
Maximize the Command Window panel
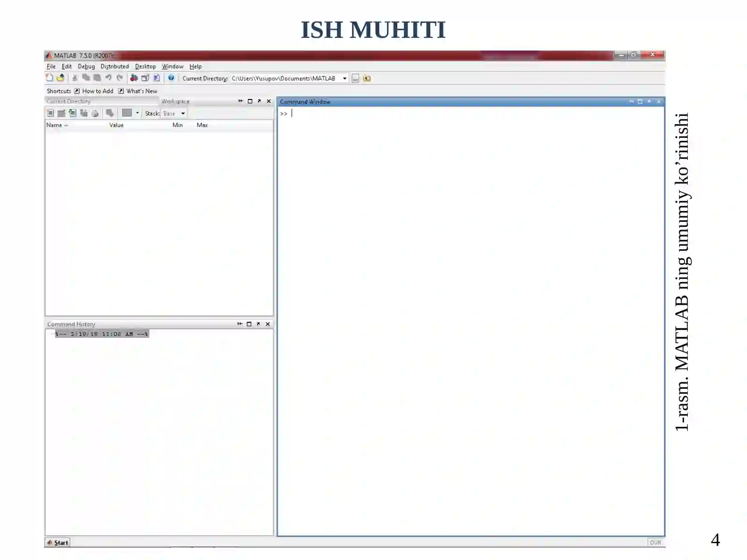pyautogui.click(x=640, y=102)
